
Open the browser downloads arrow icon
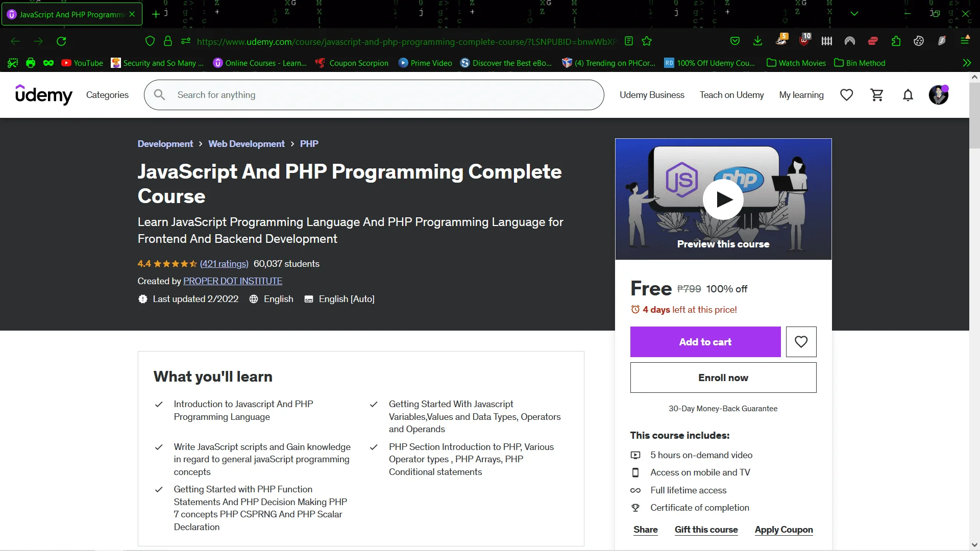(757, 41)
